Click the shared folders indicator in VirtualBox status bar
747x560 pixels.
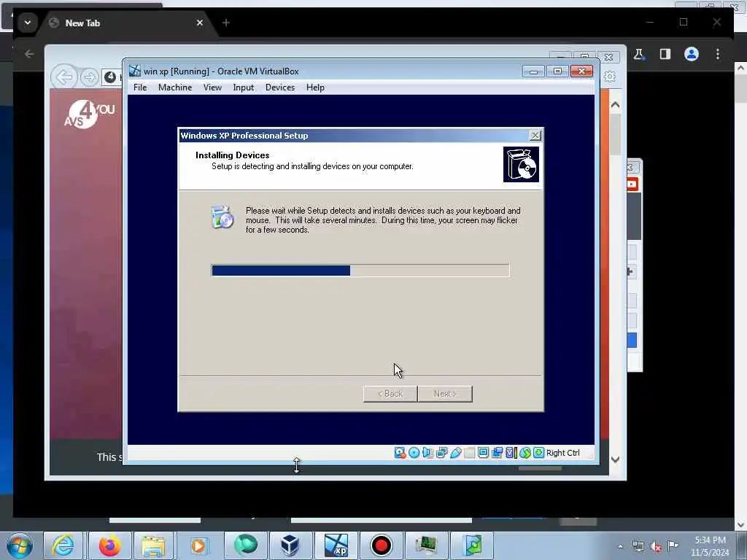coord(469,453)
